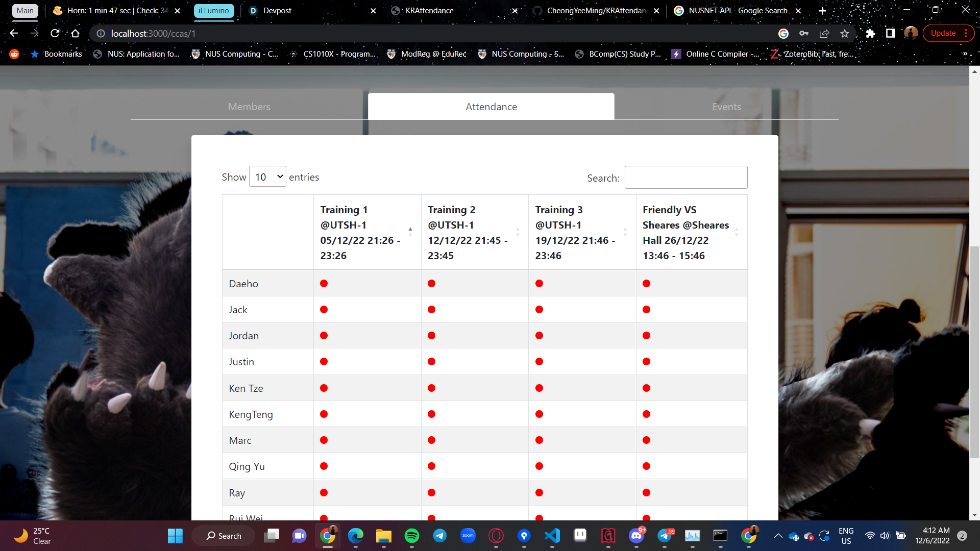
Task: Click the share page icon
Action: pyautogui.click(x=824, y=33)
